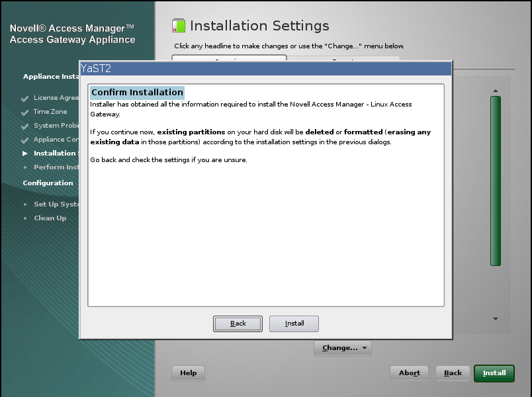532x397 pixels.
Task: Click the Novell Access Manager title text
Action: pos(72,34)
